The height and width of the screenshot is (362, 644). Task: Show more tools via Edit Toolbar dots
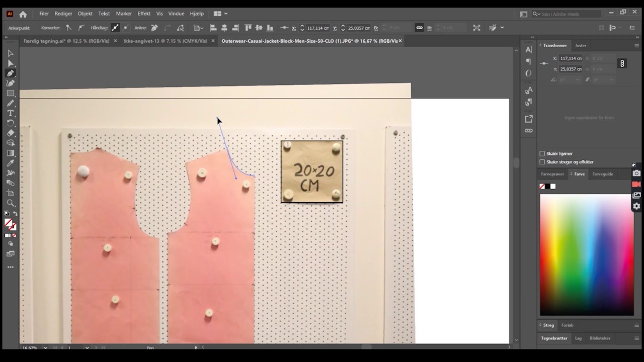tap(10, 267)
